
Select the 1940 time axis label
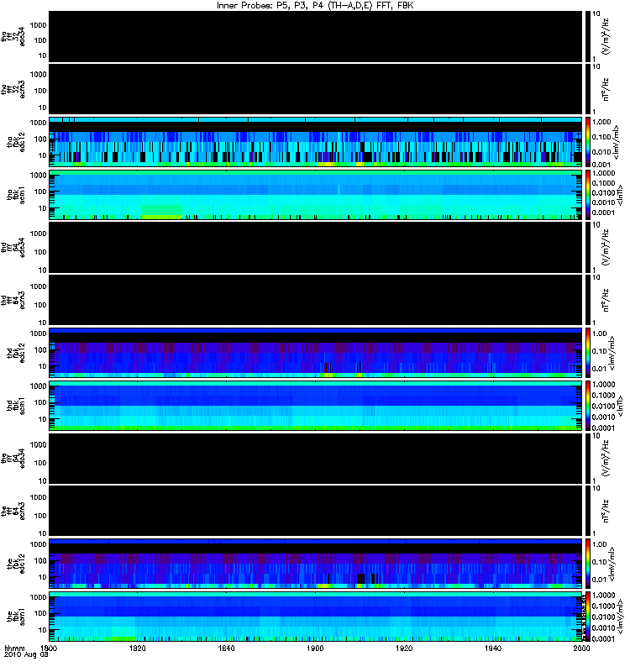pyautogui.click(x=493, y=648)
